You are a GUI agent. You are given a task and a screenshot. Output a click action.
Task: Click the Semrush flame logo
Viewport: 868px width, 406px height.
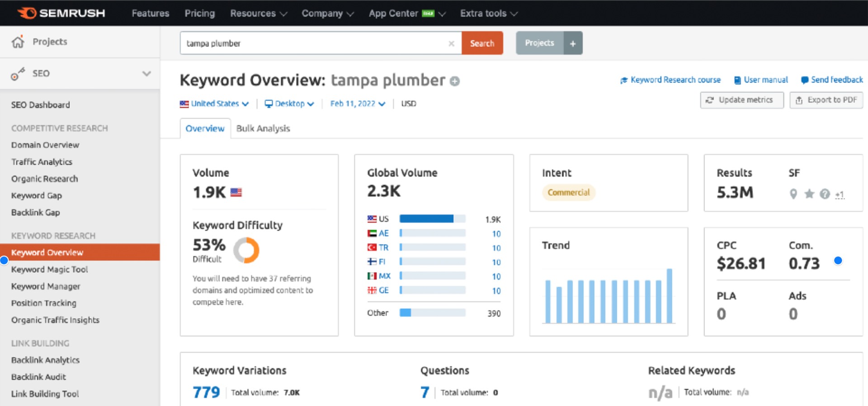27,13
